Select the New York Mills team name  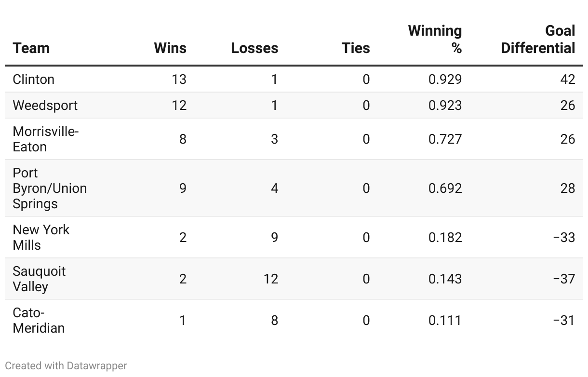pyautogui.click(x=41, y=237)
